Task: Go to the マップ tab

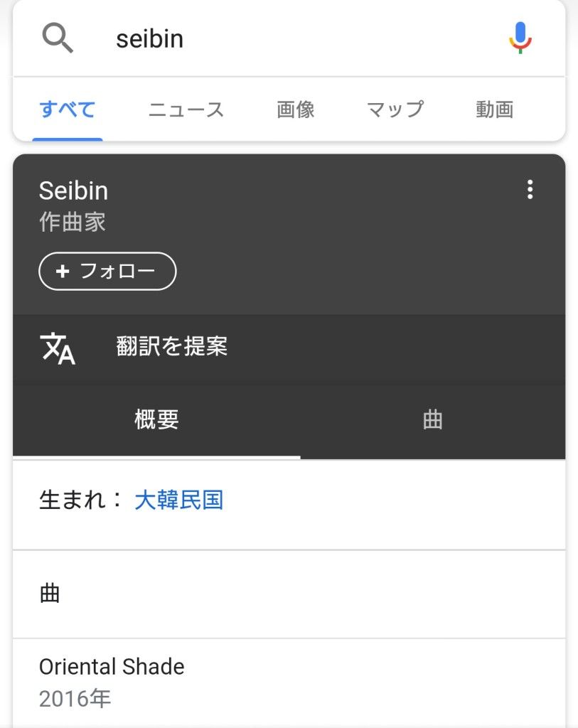Action: (x=395, y=109)
